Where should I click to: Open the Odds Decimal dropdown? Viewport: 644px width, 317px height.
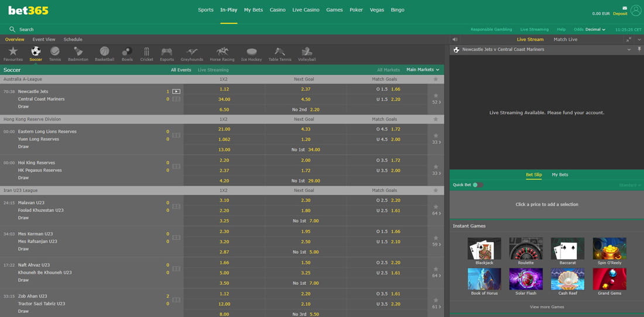[595, 29]
